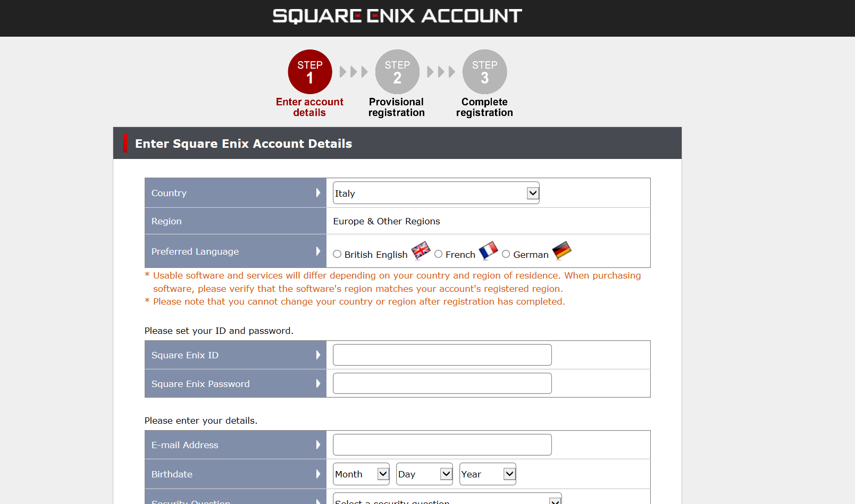855x504 pixels.
Task: Click 'Please enter your details' text
Action: pos(201,421)
